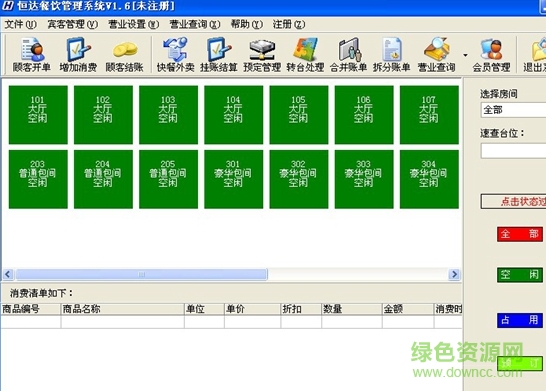Click the 单位 column header
This screenshot has height=391, width=546.
point(204,309)
